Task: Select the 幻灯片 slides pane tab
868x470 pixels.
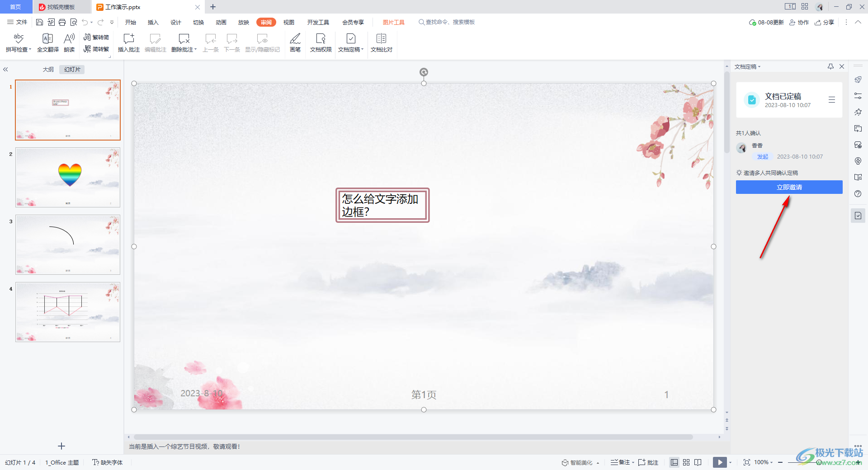Action: (72, 70)
